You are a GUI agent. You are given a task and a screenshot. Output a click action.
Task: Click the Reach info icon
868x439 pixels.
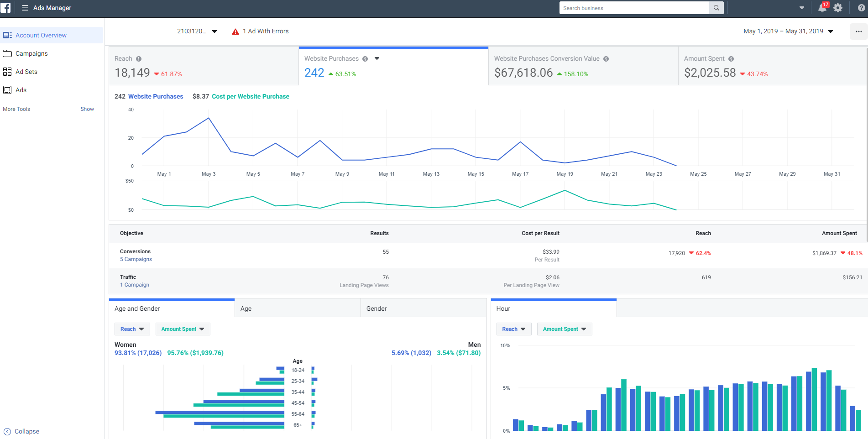pyautogui.click(x=139, y=59)
